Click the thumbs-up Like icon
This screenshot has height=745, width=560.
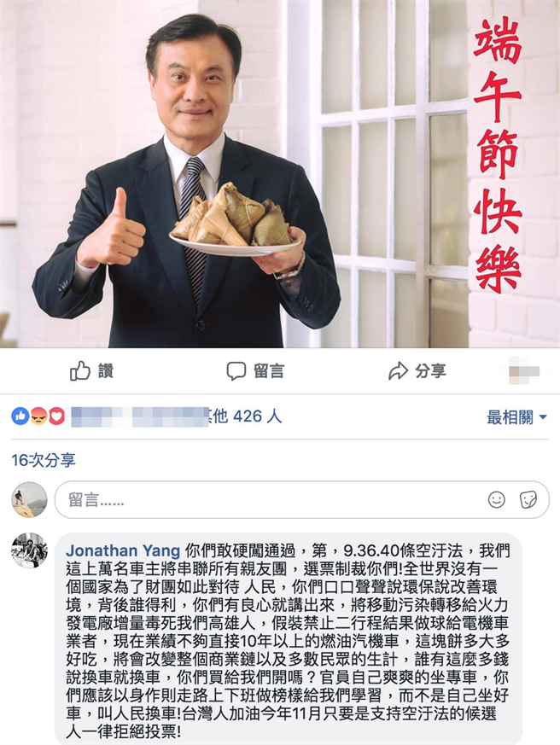[80, 371]
